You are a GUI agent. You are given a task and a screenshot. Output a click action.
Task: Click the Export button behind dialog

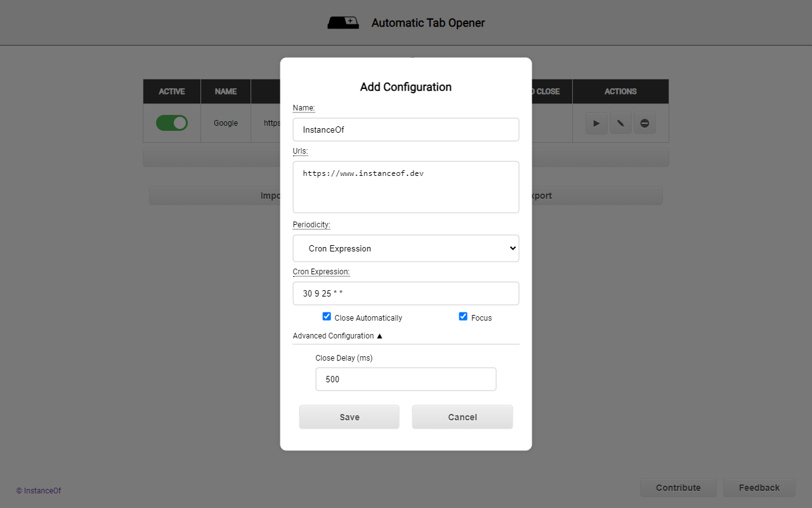[x=596, y=196]
